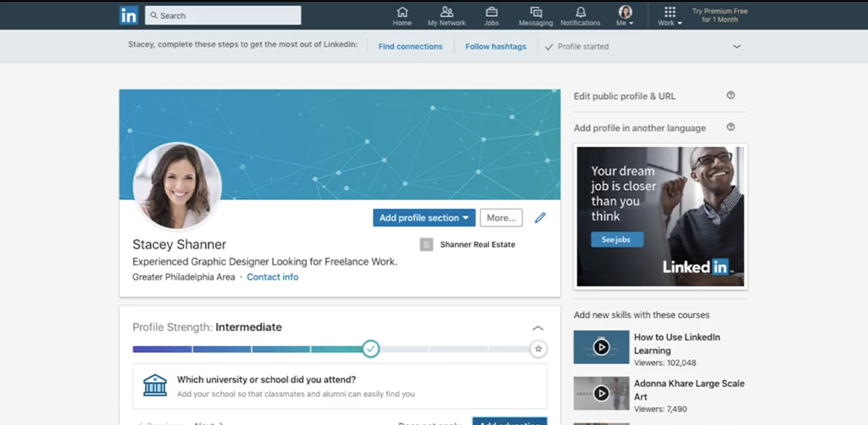Open the Home feed icon
This screenshot has height=425, width=868.
click(402, 12)
